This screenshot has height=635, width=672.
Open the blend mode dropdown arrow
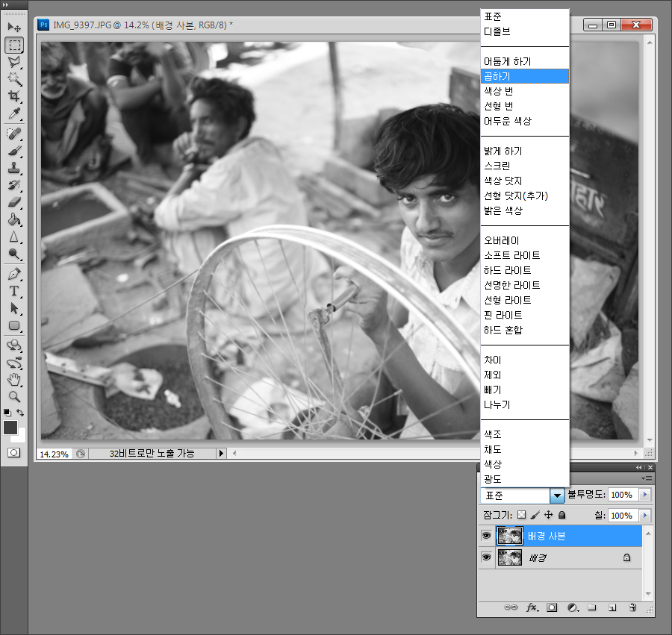(557, 495)
